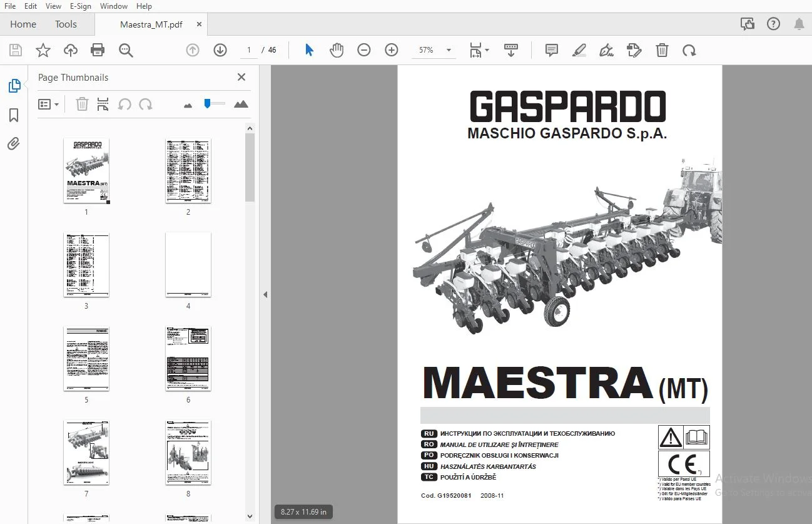Select page 8 thumbnail
Viewport: 812px width, 524px height.
coord(188,453)
